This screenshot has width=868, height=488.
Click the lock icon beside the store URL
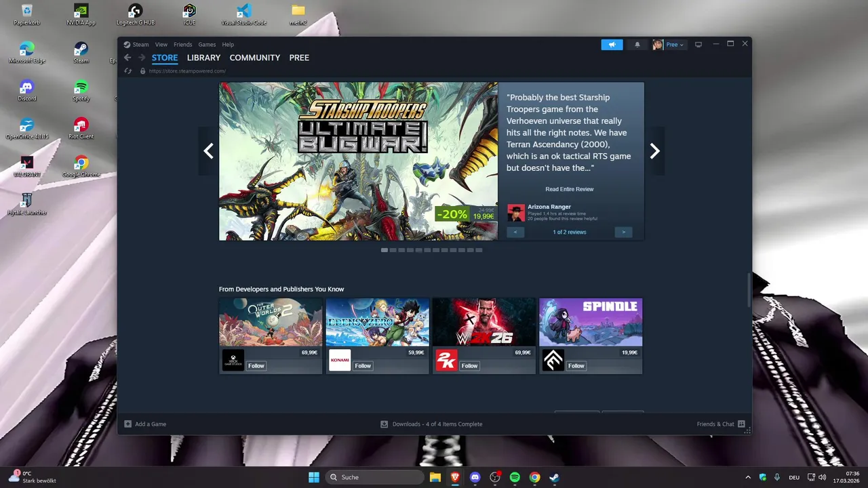point(142,70)
